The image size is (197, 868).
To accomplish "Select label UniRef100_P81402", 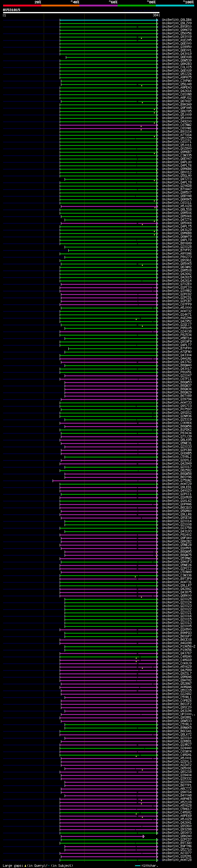I will [x=177, y=535].
